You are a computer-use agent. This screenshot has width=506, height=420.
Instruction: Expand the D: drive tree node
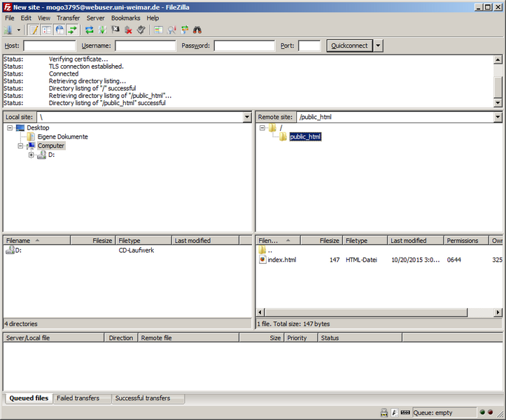[31, 155]
